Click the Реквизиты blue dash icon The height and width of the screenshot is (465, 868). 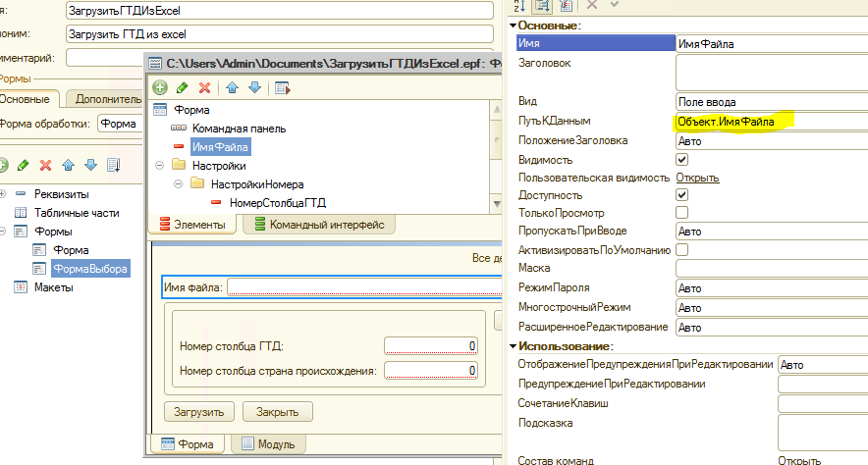(x=21, y=193)
